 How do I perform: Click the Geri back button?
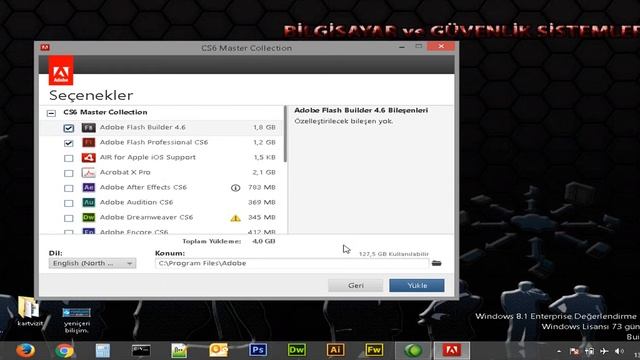point(356,285)
